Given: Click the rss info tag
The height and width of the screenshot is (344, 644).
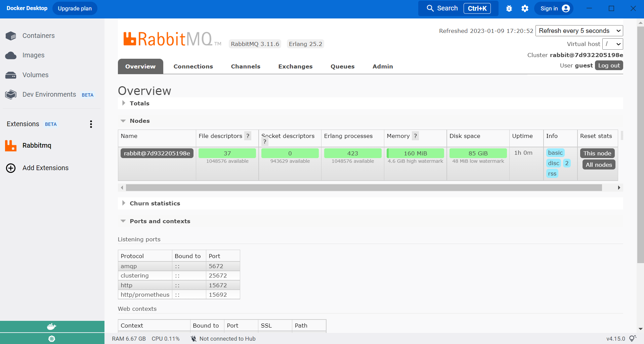Looking at the screenshot, I should click(552, 174).
